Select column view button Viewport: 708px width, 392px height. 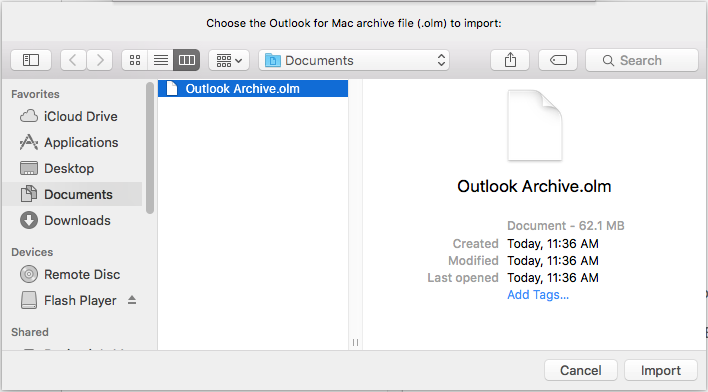point(187,60)
